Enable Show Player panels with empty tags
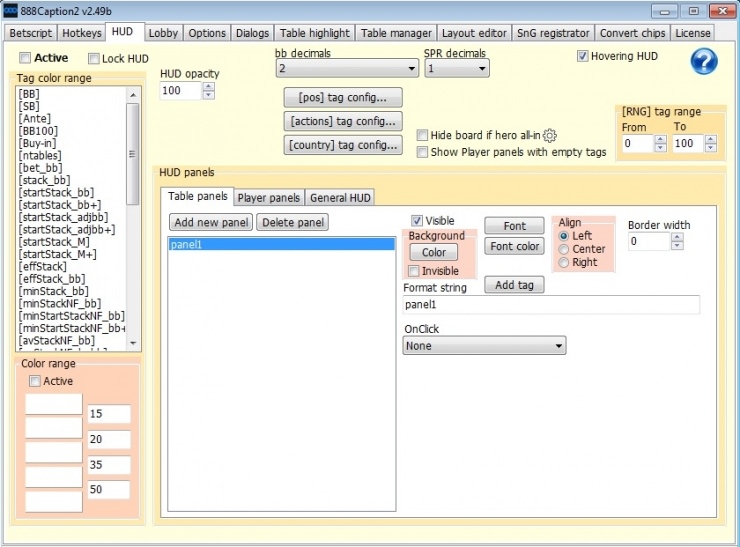The height and width of the screenshot is (547, 740). (422, 152)
